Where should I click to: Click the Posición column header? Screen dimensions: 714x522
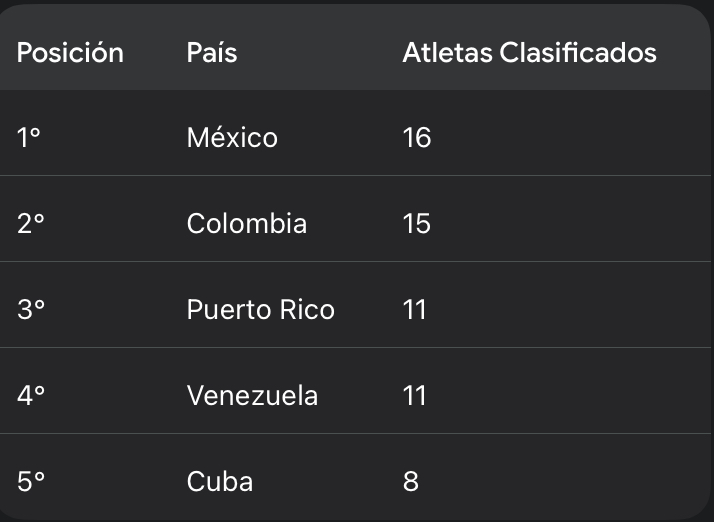pos(70,52)
